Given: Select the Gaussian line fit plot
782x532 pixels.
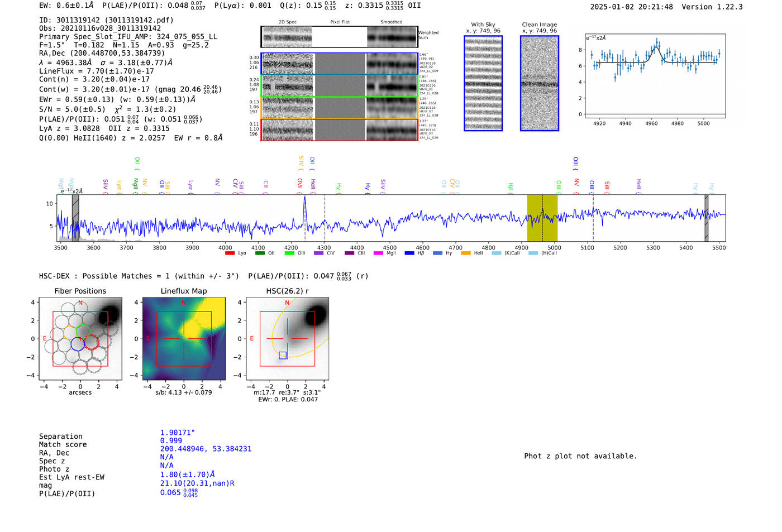Looking at the screenshot, I should coord(655,76).
